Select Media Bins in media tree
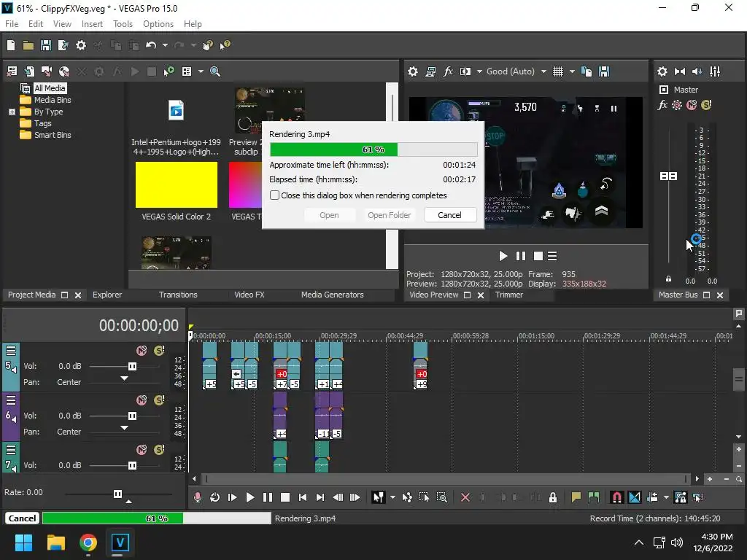747x560 pixels. (53, 100)
